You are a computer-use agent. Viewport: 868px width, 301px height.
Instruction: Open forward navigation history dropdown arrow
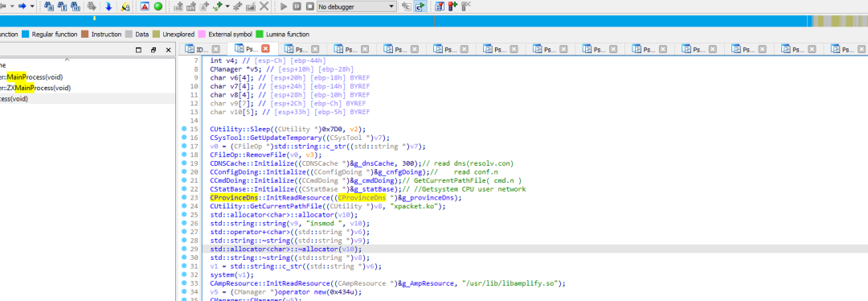tap(32, 6)
